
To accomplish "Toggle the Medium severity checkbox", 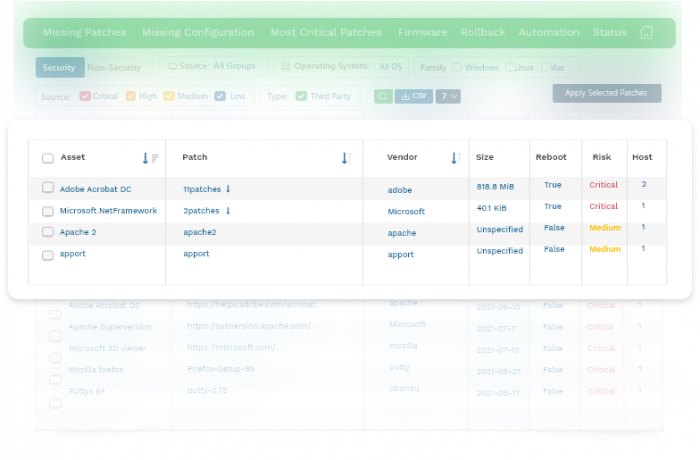I will [x=169, y=96].
